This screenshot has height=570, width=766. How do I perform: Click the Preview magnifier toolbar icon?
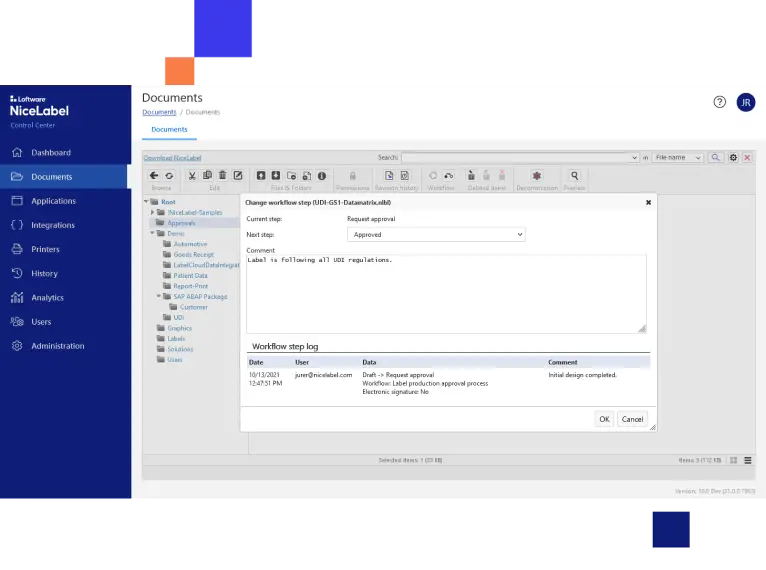click(x=574, y=176)
